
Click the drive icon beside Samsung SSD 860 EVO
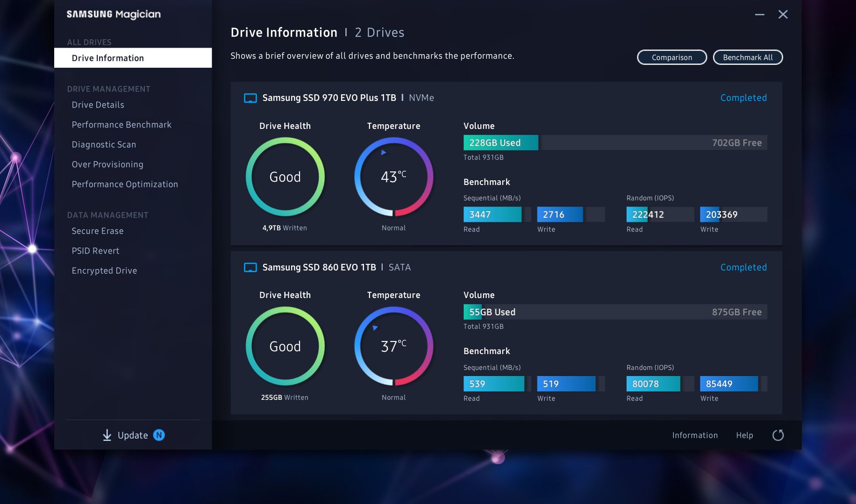[250, 268]
